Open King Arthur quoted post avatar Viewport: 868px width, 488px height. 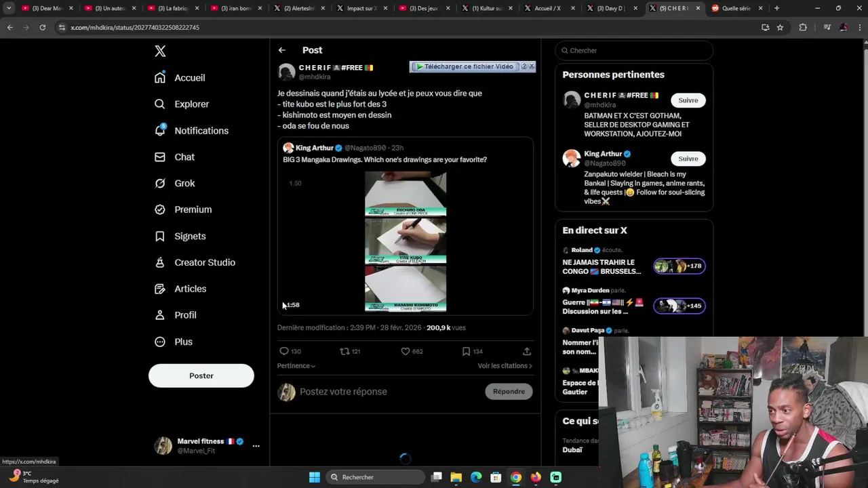pyautogui.click(x=288, y=148)
